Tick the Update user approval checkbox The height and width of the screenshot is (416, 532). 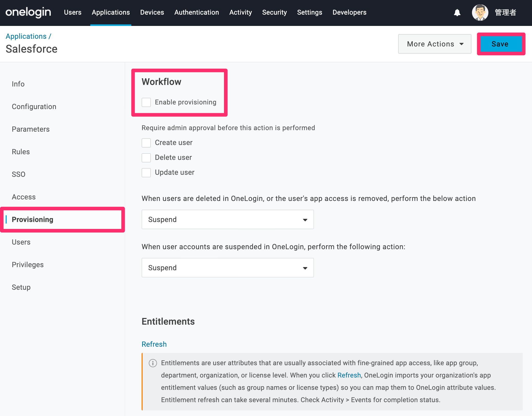tap(146, 172)
